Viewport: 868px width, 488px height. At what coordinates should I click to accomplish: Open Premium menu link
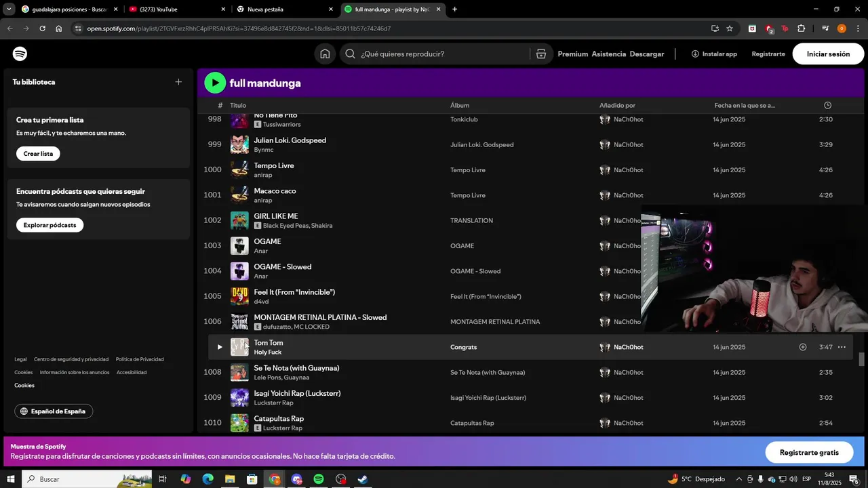click(x=573, y=54)
